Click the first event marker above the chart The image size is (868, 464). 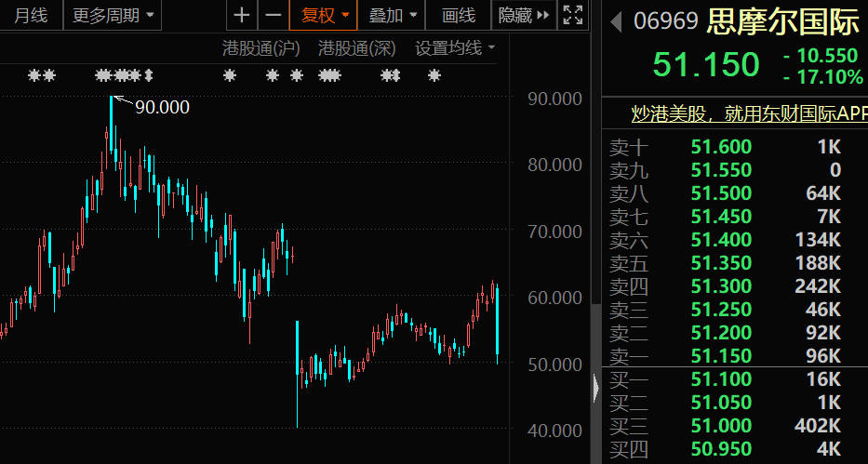pyautogui.click(x=42, y=75)
